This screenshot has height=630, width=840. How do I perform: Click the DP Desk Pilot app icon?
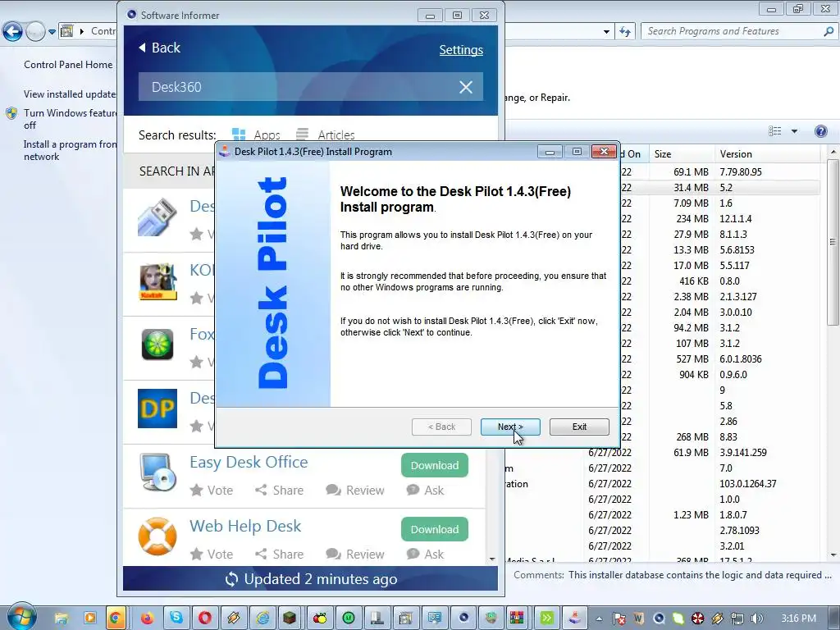coord(157,409)
